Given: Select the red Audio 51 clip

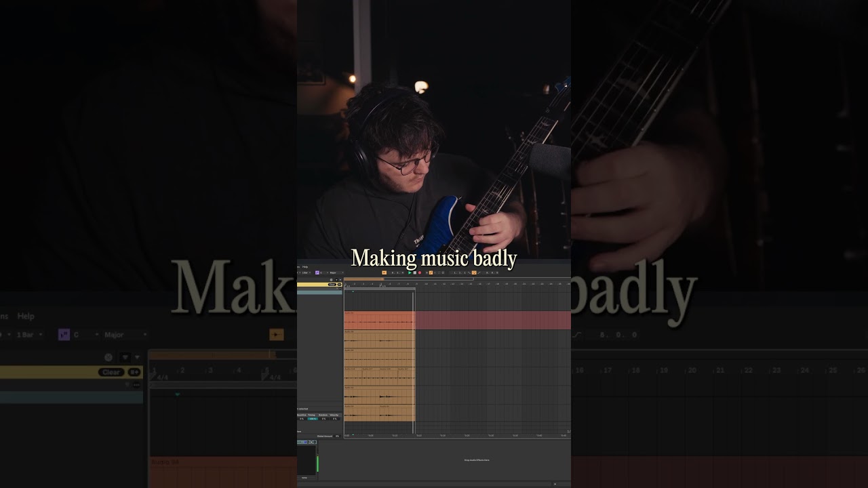Looking at the screenshot, I should click(380, 320).
